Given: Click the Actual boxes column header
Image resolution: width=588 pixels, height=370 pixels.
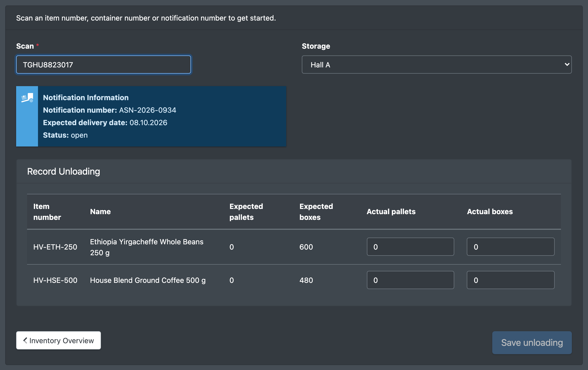Looking at the screenshot, I should pyautogui.click(x=490, y=212).
